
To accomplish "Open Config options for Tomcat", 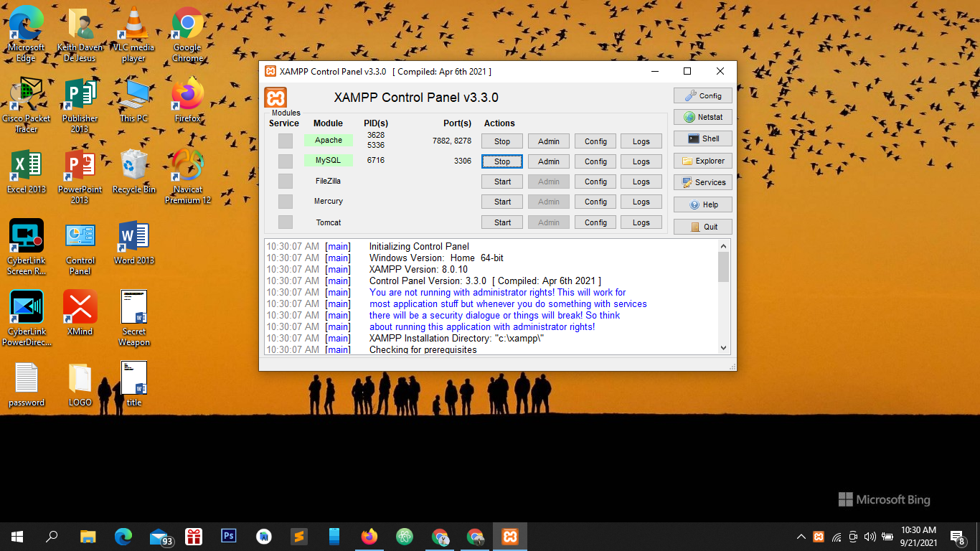I will click(x=595, y=222).
